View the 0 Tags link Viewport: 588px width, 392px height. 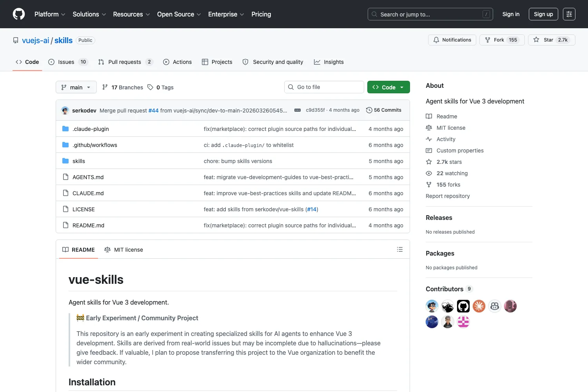(160, 87)
